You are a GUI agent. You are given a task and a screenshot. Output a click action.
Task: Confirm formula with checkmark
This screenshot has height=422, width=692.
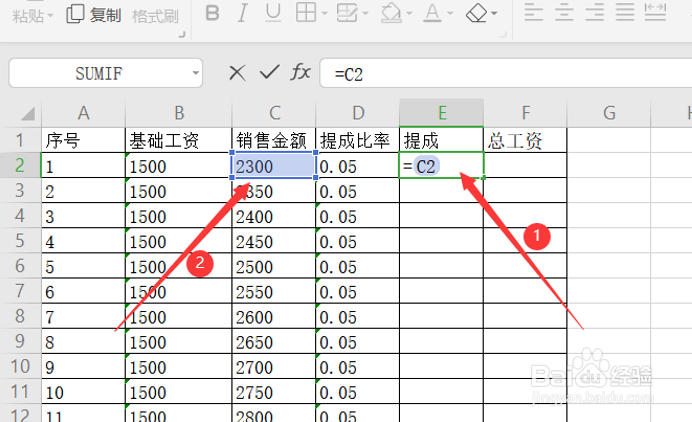(x=269, y=72)
